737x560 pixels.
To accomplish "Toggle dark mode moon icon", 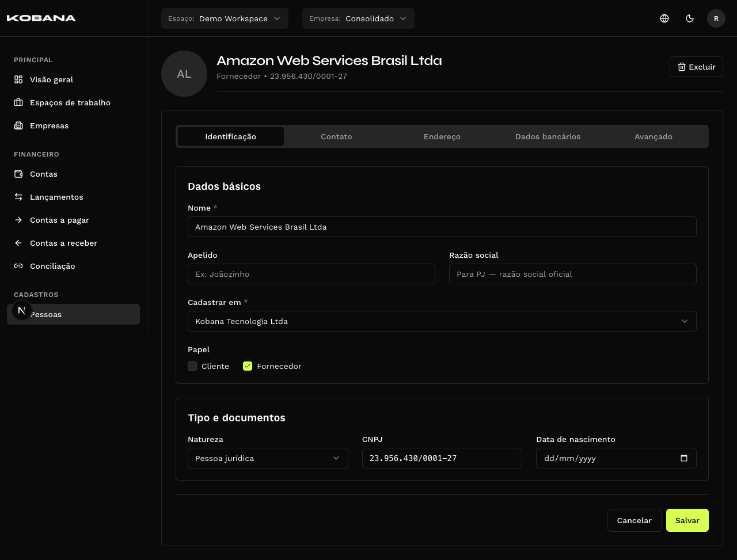I will coord(690,18).
